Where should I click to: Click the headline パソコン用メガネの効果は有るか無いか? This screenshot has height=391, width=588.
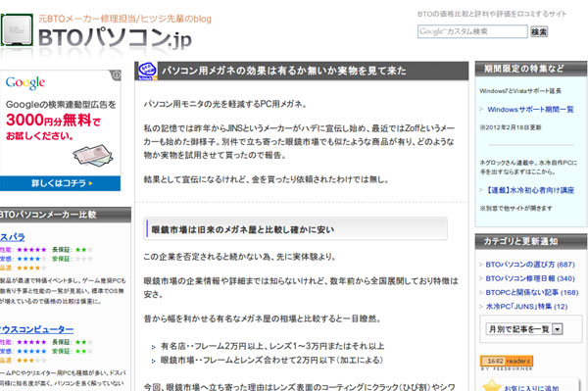(x=284, y=71)
